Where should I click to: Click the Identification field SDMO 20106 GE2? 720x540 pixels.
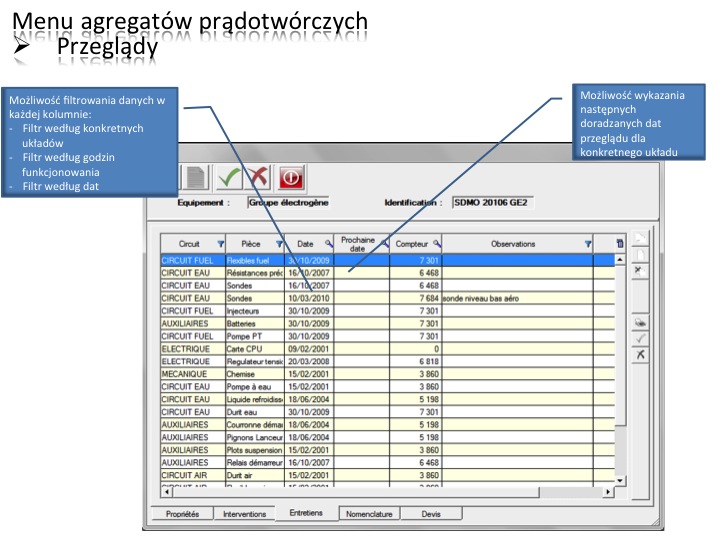[491, 202]
